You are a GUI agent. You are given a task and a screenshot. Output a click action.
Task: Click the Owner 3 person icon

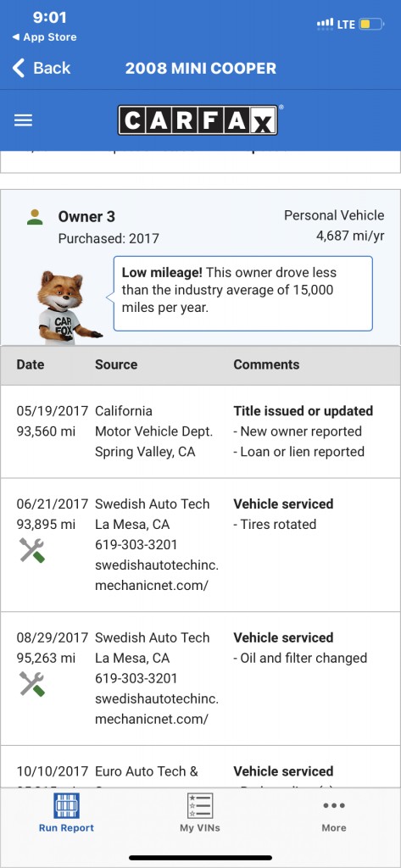click(x=35, y=217)
